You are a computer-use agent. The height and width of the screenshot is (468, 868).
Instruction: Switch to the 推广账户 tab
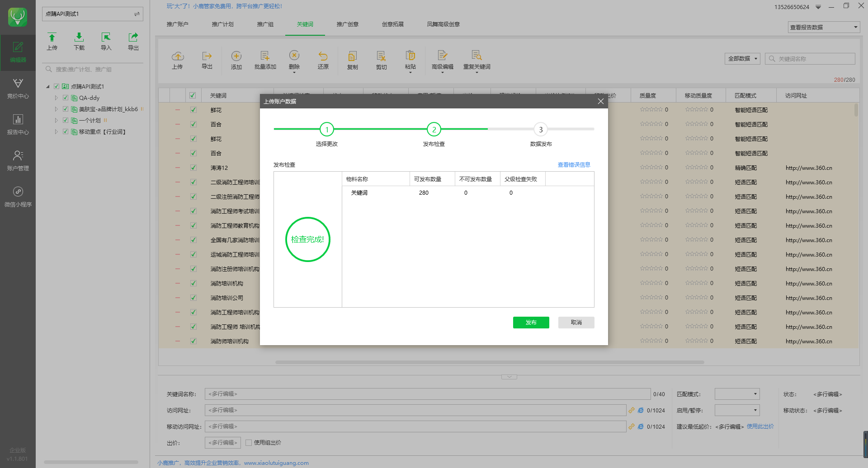(178, 24)
